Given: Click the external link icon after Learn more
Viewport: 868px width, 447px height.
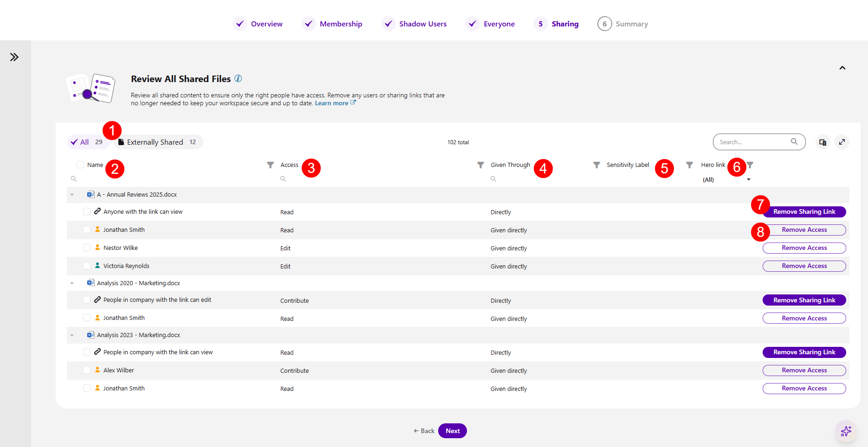Looking at the screenshot, I should (353, 102).
